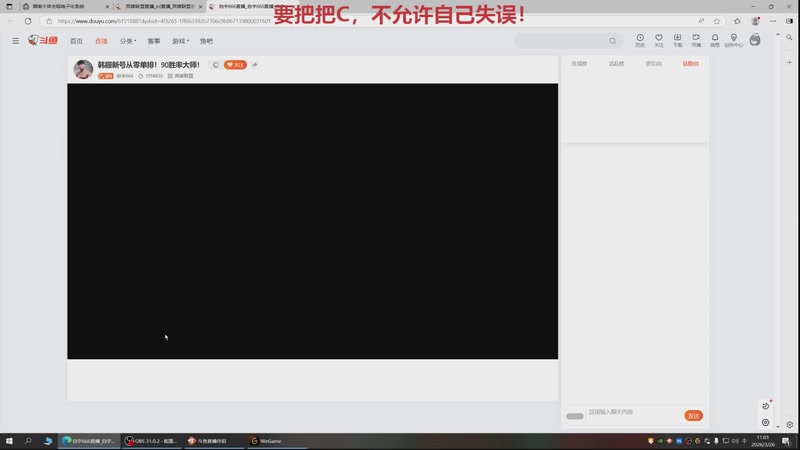Toggle the gray pill beside chat input
This screenshot has width=800, height=450.
[574, 416]
